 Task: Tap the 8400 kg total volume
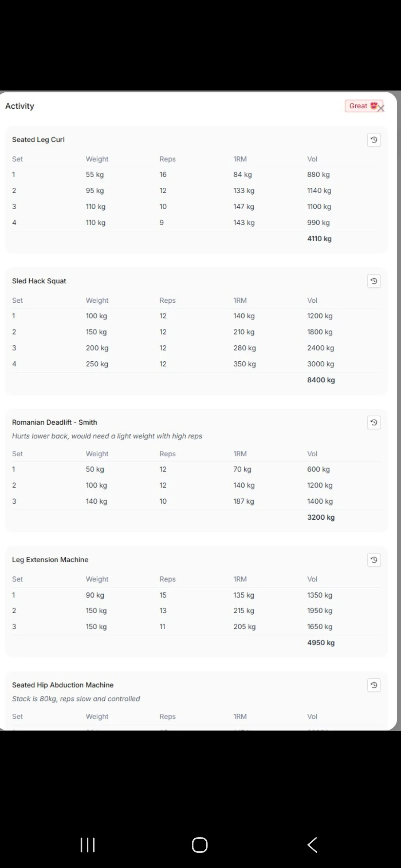(321, 380)
